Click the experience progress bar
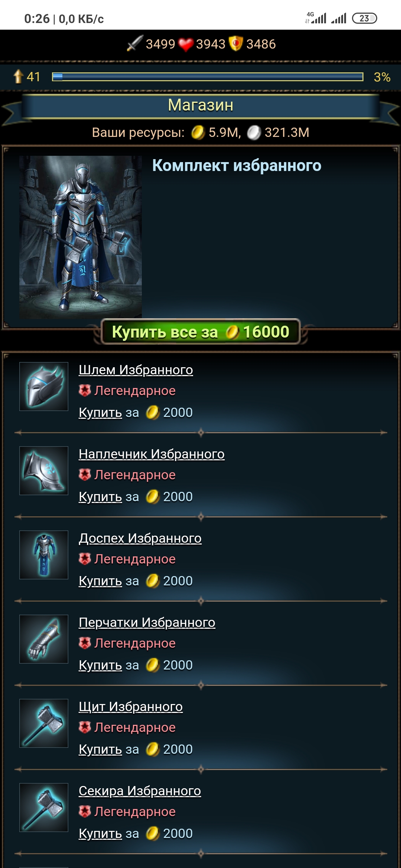 pos(208,77)
